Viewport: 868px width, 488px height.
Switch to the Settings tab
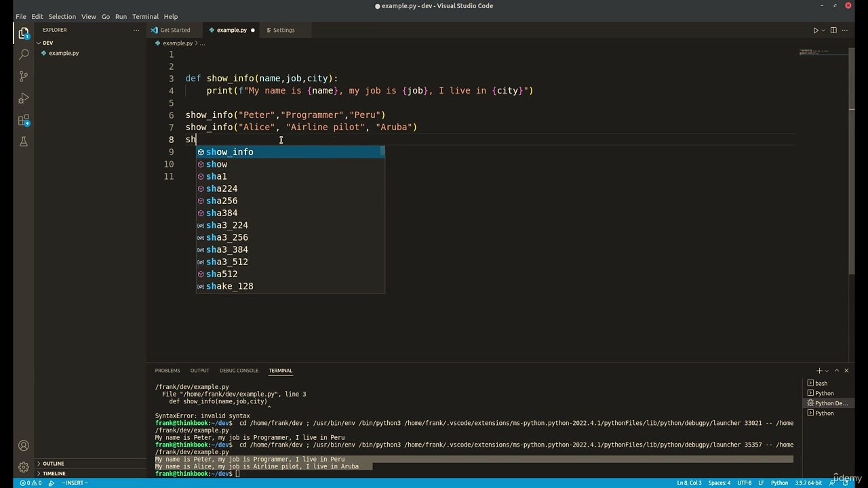[x=283, y=30]
